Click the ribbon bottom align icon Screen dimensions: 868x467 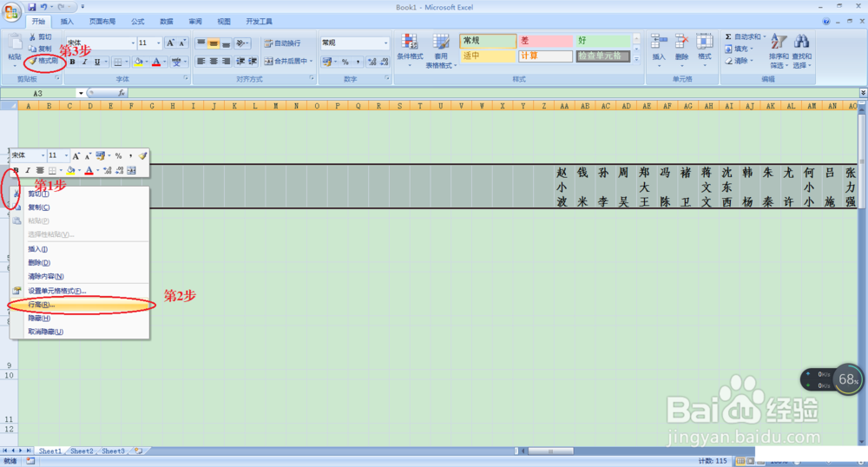click(x=226, y=43)
